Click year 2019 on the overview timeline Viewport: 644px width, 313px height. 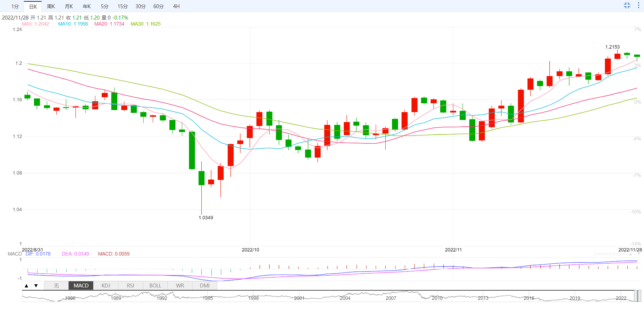tap(575, 298)
